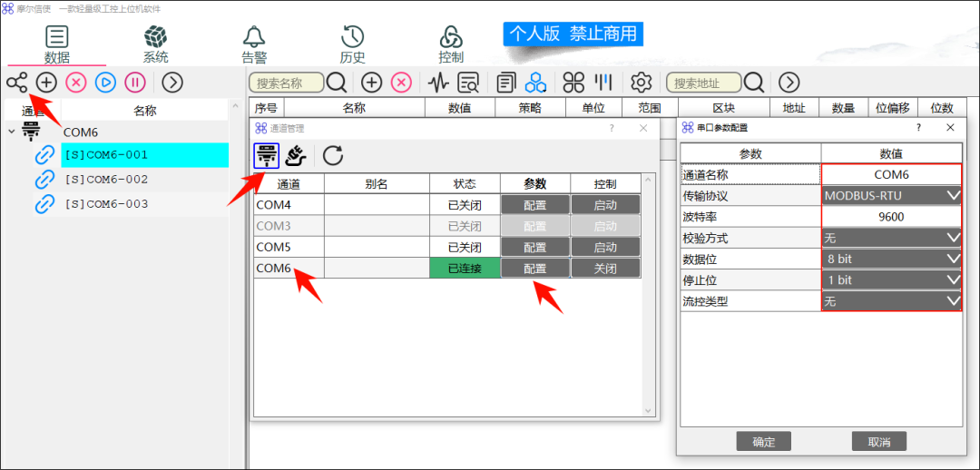Refresh channel list icon

(332, 155)
